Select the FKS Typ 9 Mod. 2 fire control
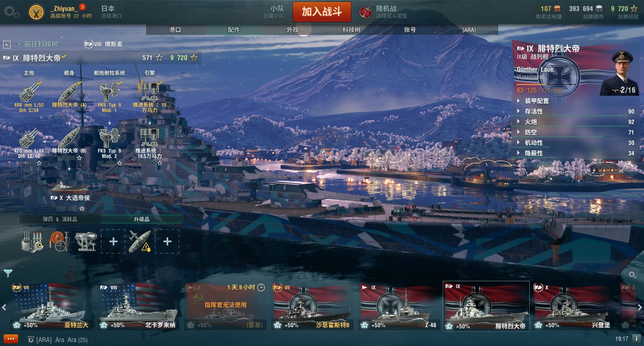 (109, 138)
